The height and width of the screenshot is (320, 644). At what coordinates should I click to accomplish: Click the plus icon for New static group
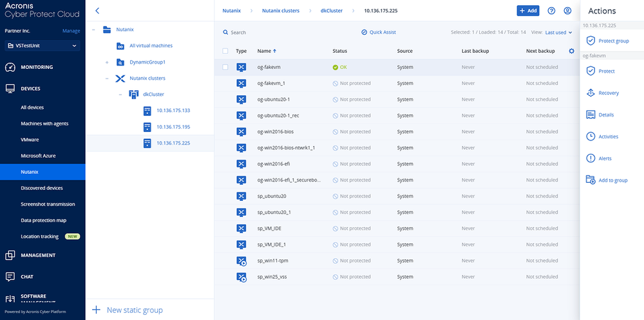coord(96,310)
